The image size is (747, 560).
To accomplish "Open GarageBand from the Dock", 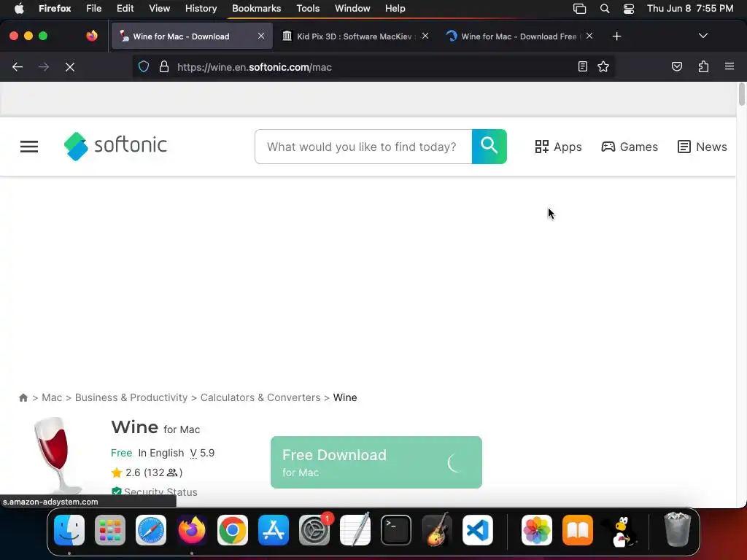I will point(437,530).
